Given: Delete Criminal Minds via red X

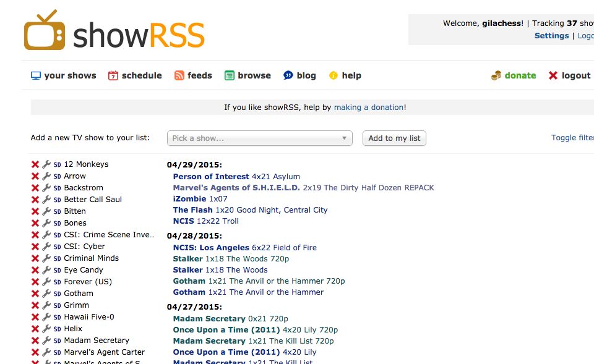Looking at the screenshot, I should click(x=35, y=258).
